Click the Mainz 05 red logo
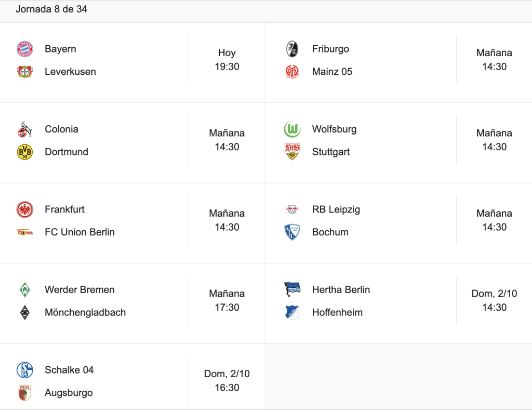This screenshot has height=412, width=532. (292, 72)
